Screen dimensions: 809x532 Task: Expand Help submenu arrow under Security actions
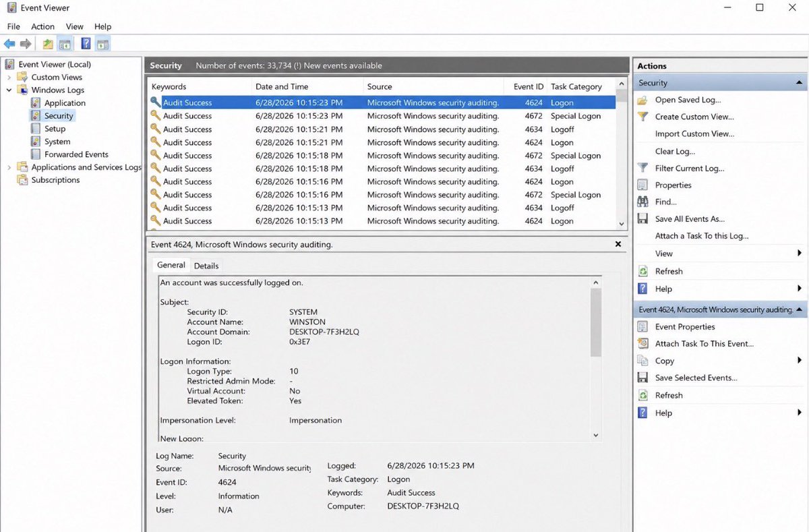[x=800, y=289]
